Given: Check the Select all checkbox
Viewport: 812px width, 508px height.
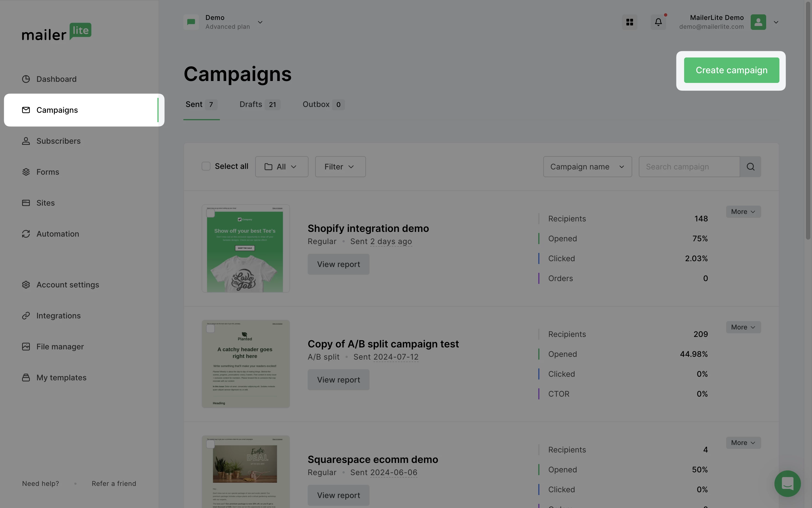Looking at the screenshot, I should (x=206, y=166).
